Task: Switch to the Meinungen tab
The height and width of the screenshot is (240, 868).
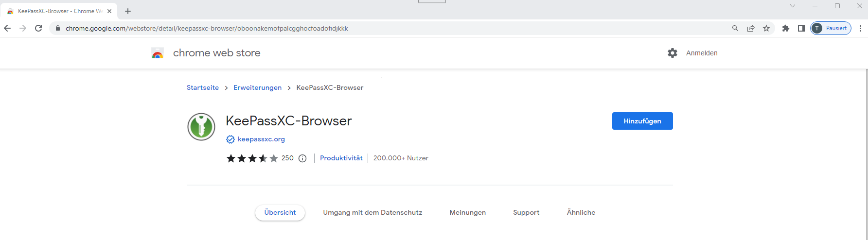Action: pos(467,212)
